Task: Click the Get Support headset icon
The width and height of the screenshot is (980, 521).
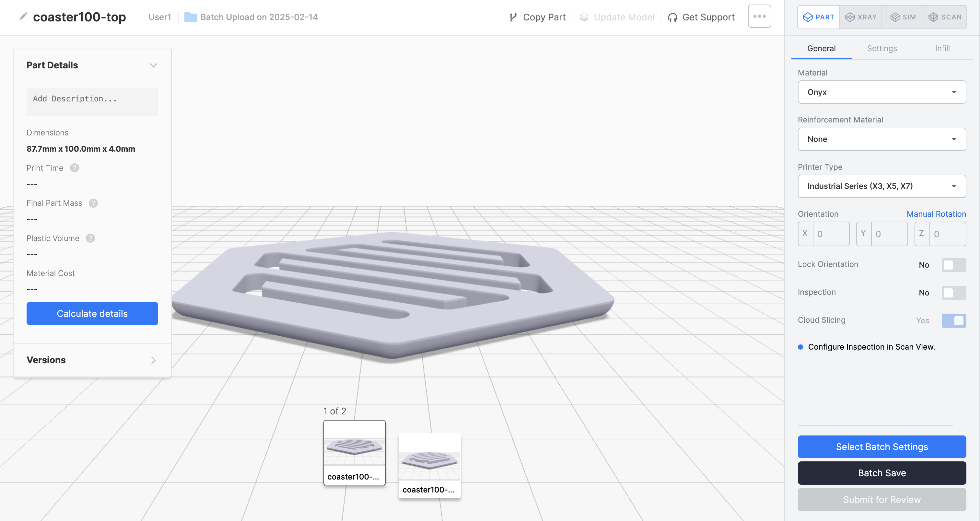Action: pyautogui.click(x=673, y=17)
